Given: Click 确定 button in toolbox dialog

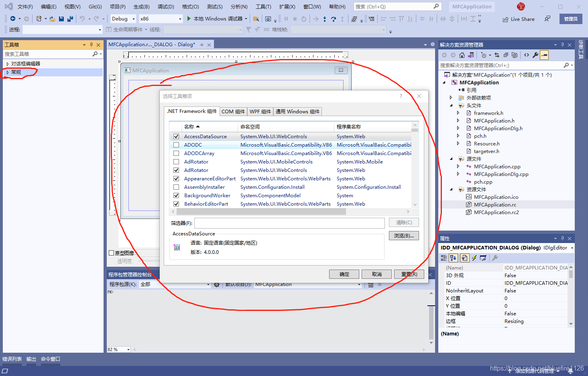Looking at the screenshot, I should point(344,274).
